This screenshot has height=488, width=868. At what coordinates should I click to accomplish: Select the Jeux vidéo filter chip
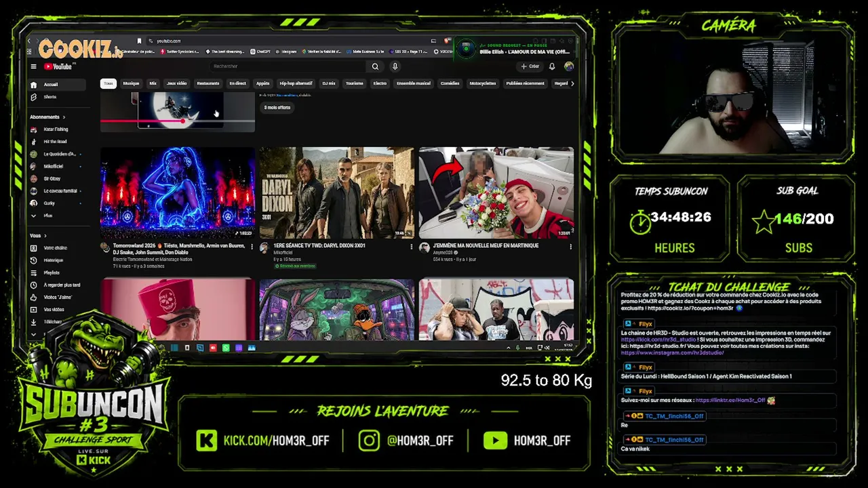pos(176,83)
